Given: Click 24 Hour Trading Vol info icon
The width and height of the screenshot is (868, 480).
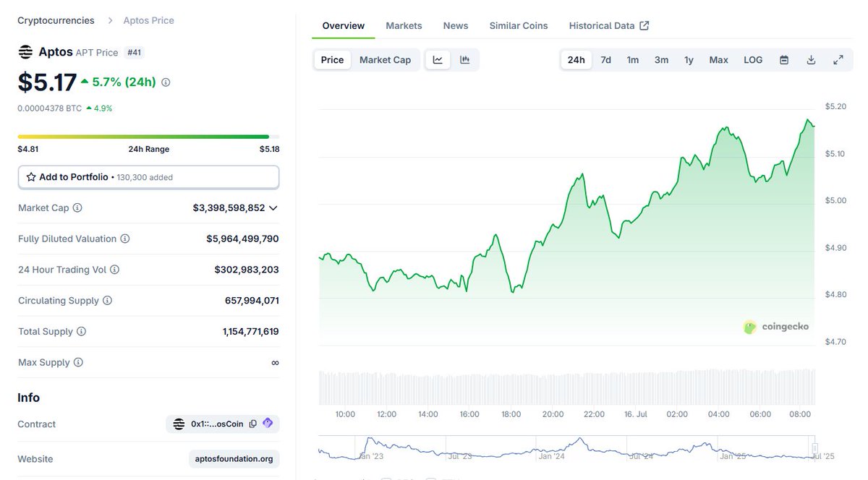Looking at the screenshot, I should pyautogui.click(x=114, y=270).
